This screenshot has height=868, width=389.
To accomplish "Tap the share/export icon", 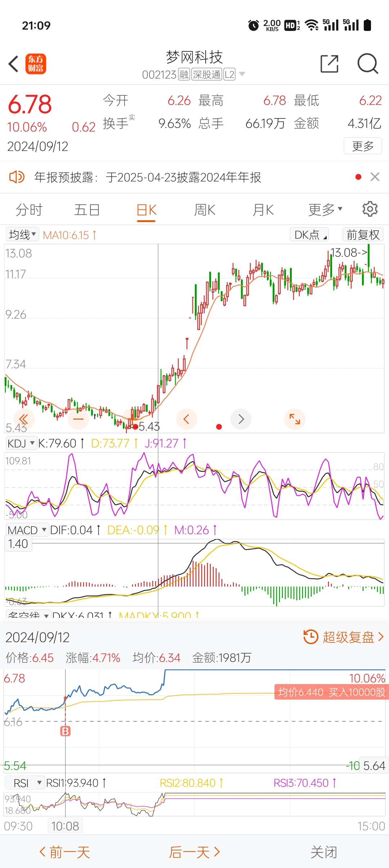I will point(330,64).
